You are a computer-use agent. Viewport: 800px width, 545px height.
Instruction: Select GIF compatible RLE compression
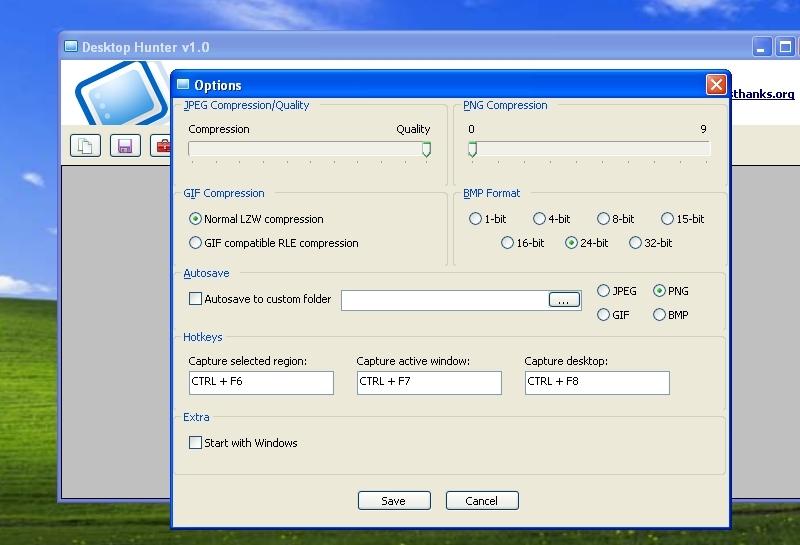click(x=196, y=243)
